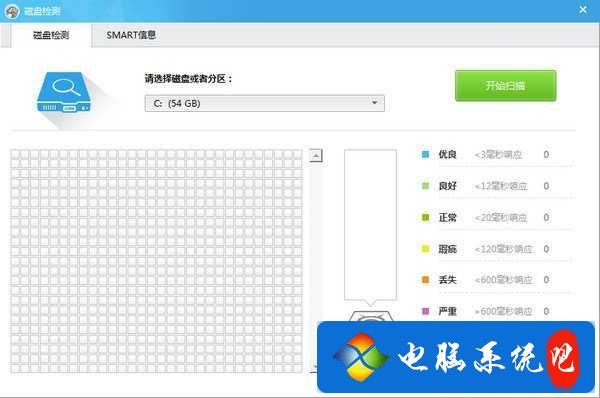Select the 优良 legend label
The image size is (600, 398).
click(447, 154)
